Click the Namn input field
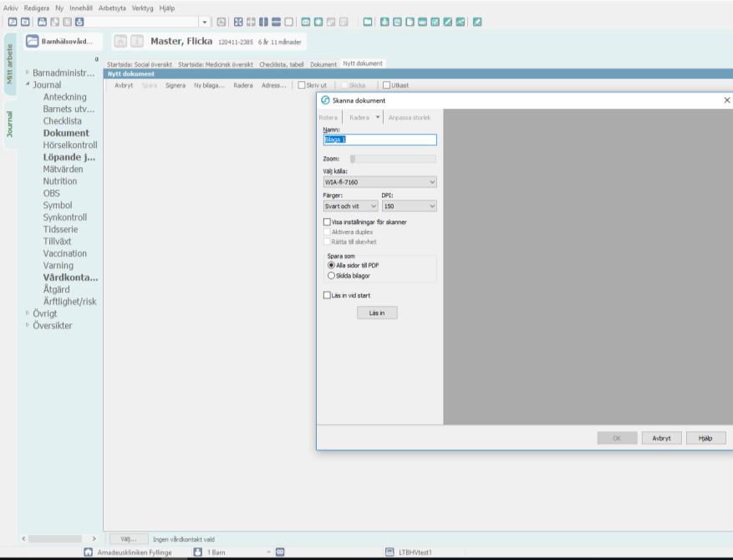 [379, 140]
